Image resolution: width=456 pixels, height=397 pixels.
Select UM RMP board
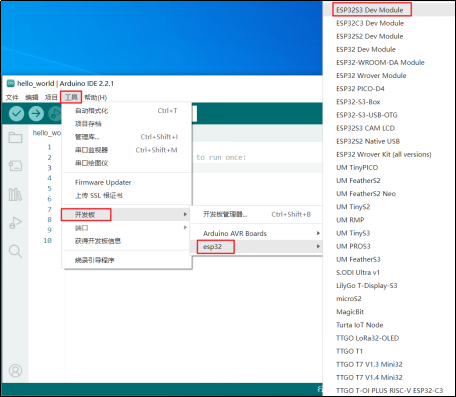point(389,220)
